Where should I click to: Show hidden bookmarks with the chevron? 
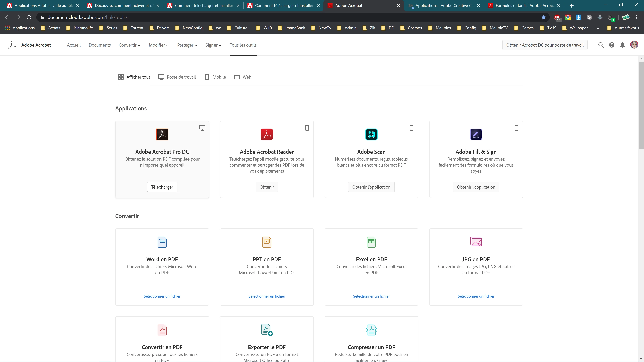coord(598,28)
